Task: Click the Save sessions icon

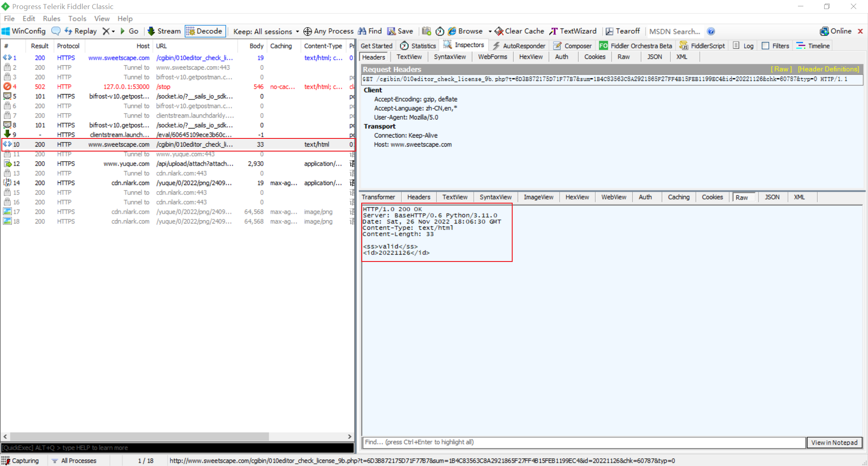Action: coord(392,31)
